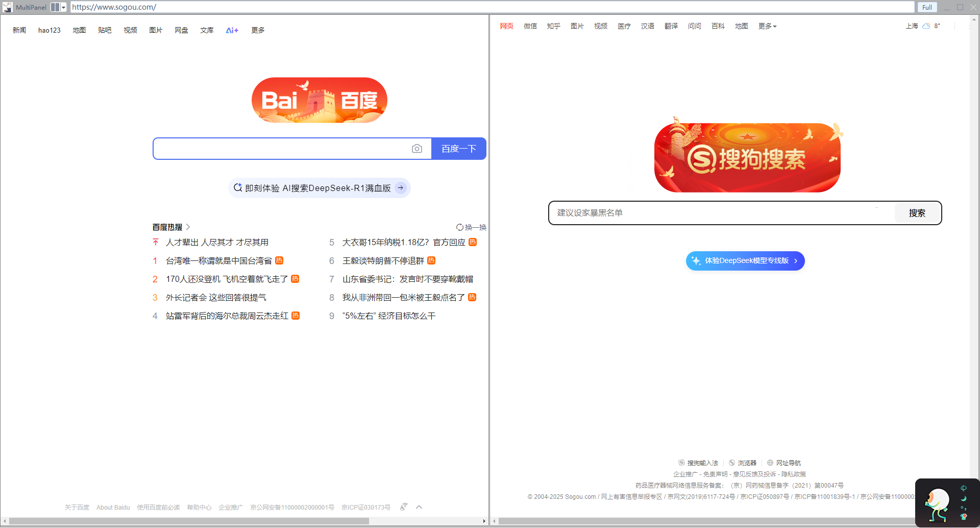Refresh hot searches with 换一换
The width and height of the screenshot is (980, 528).
(x=471, y=227)
